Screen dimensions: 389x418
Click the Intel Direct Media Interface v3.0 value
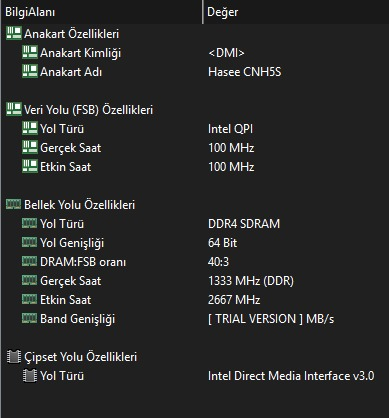pyautogui.click(x=291, y=376)
